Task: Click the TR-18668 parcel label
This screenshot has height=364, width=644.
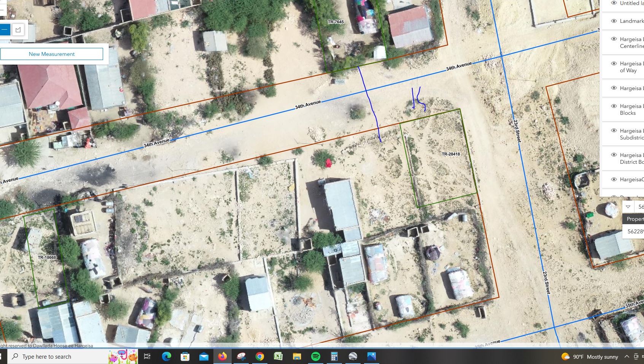Action: coord(47,258)
